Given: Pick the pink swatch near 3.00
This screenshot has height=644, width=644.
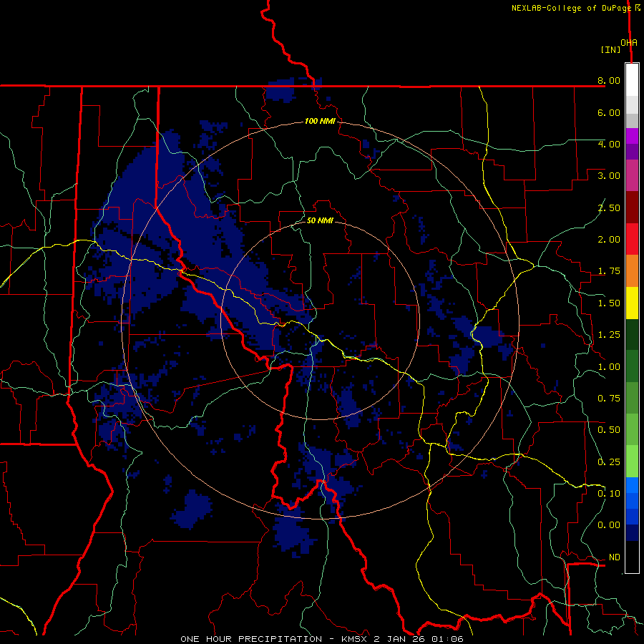Looking at the screenshot, I should pos(632,175).
